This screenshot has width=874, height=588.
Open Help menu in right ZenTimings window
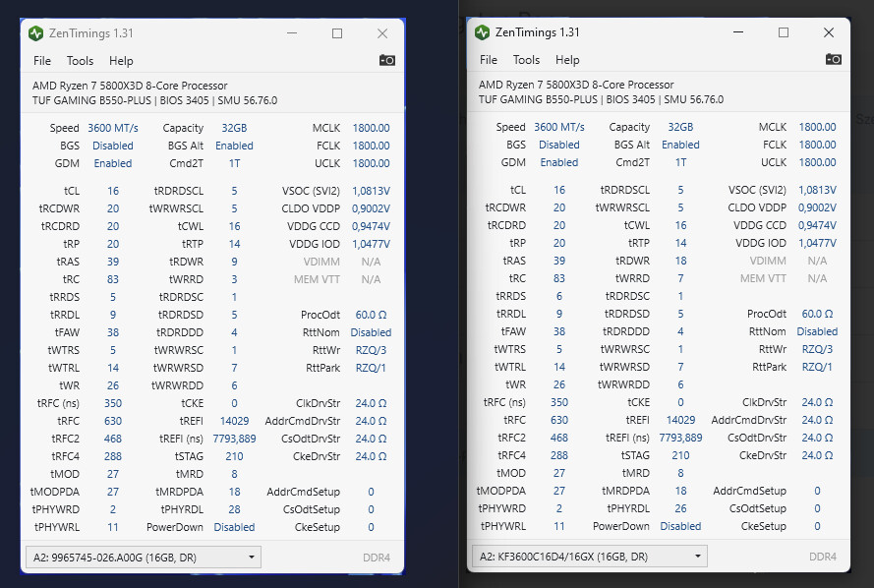pos(567,60)
